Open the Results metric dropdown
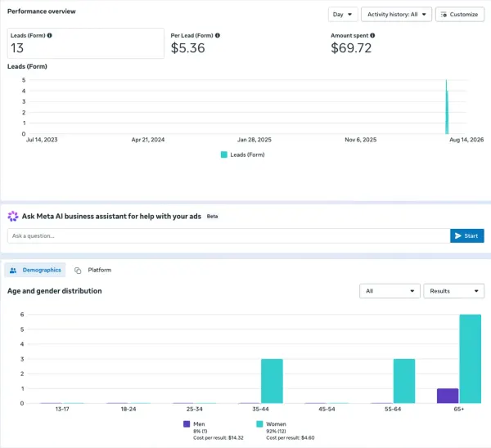This screenshot has height=448, width=491. [453, 291]
